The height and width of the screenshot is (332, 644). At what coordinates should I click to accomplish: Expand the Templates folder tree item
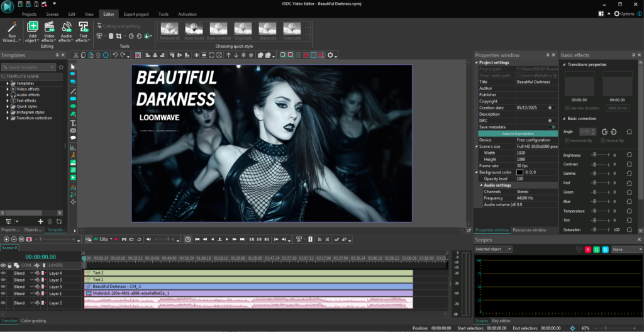click(x=8, y=83)
